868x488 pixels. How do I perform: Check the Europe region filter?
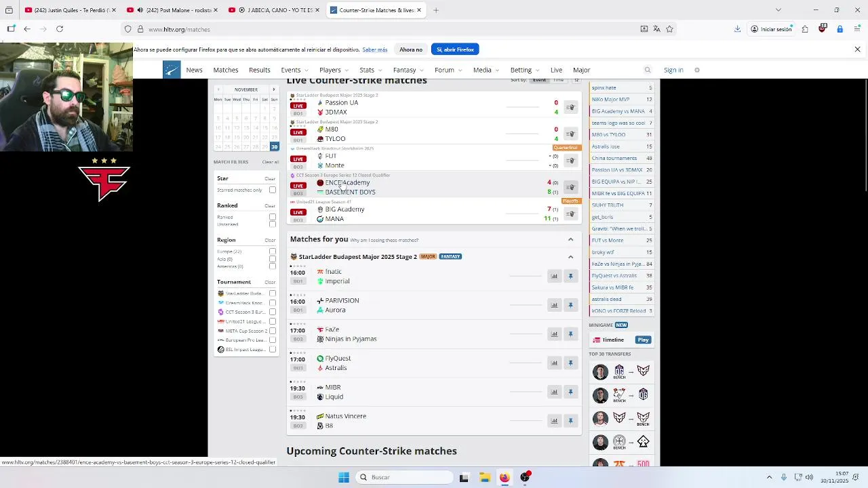pos(273,251)
